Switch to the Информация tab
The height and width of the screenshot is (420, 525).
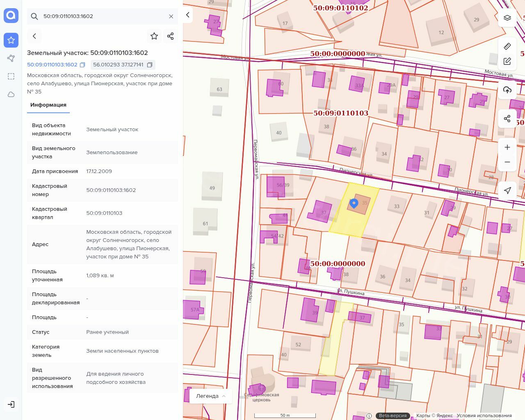tap(48, 105)
